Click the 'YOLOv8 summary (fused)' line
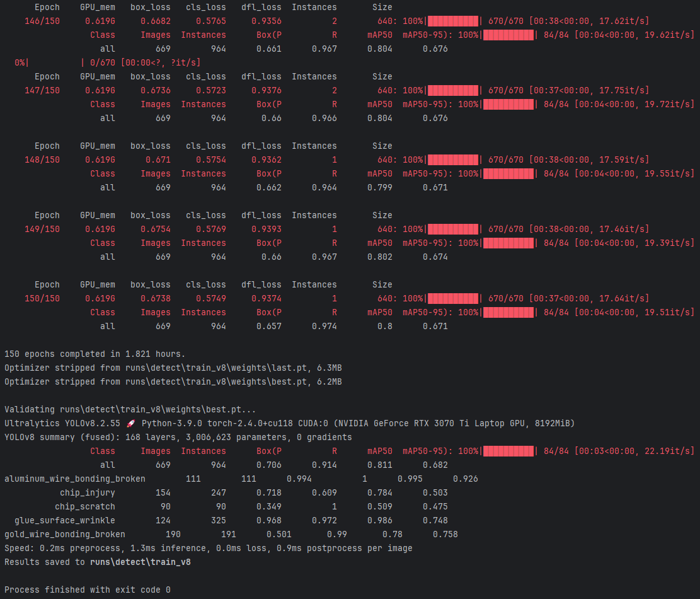Viewport: 700px width, 599px height. click(178, 438)
